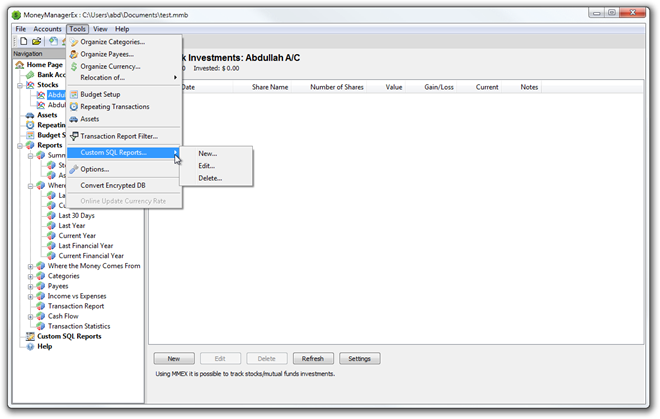Expand the Payees report node
The height and width of the screenshot is (419, 660).
point(30,287)
